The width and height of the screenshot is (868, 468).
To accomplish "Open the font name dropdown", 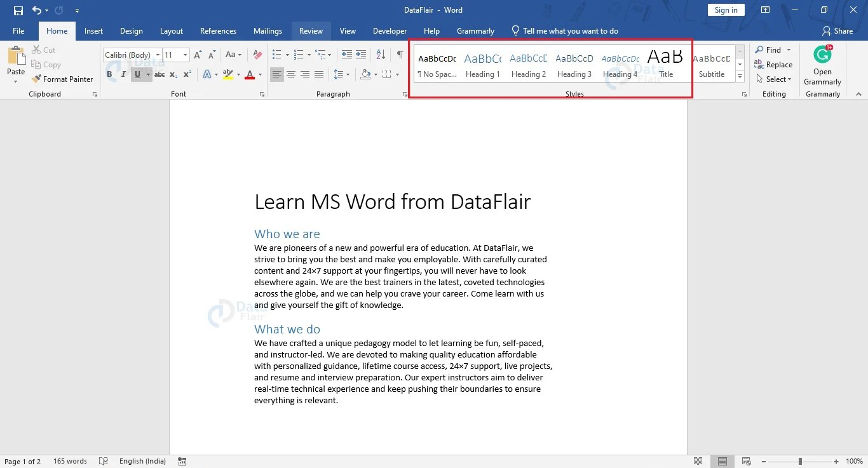I will [158, 55].
